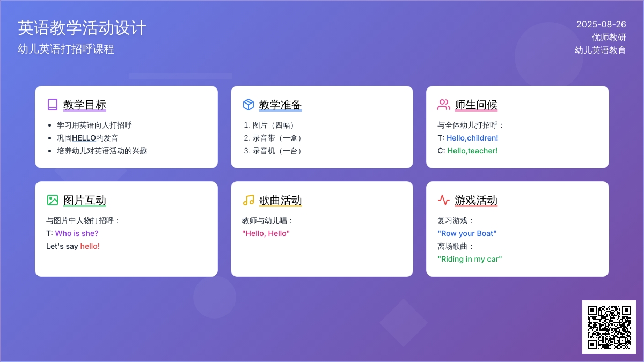Click the line Let's say hello!
This screenshot has width=644, height=362.
point(73,246)
